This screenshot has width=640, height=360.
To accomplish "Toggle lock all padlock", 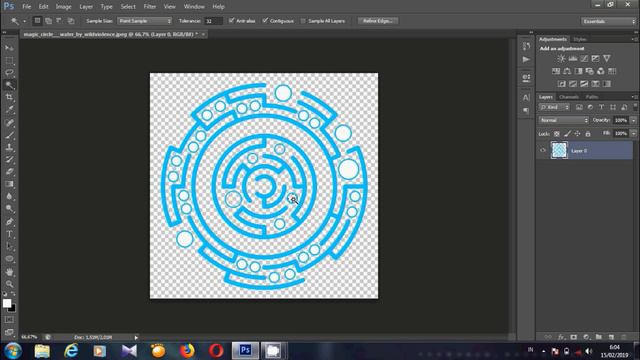I will 588,134.
